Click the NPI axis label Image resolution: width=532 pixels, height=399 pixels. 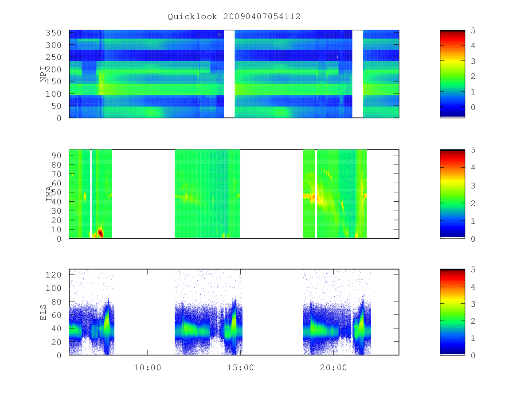43,74
